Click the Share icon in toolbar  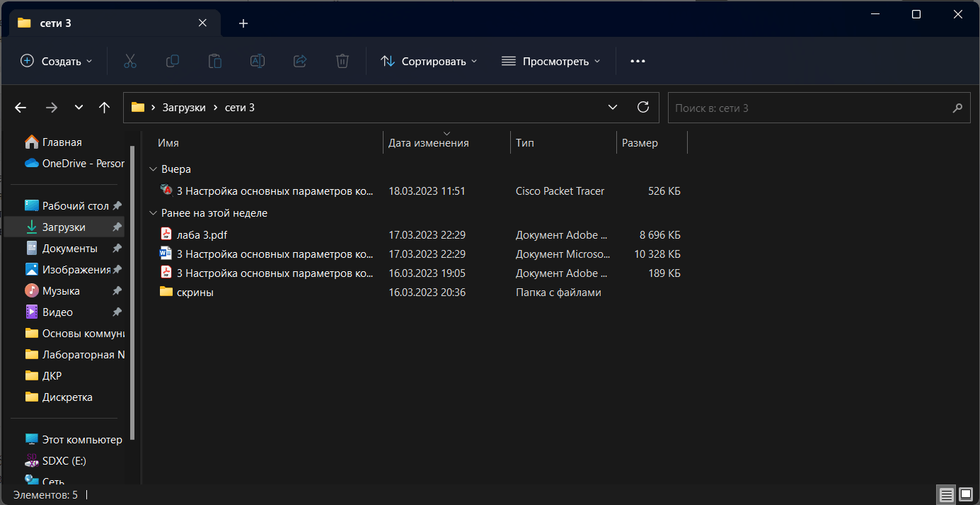(300, 61)
